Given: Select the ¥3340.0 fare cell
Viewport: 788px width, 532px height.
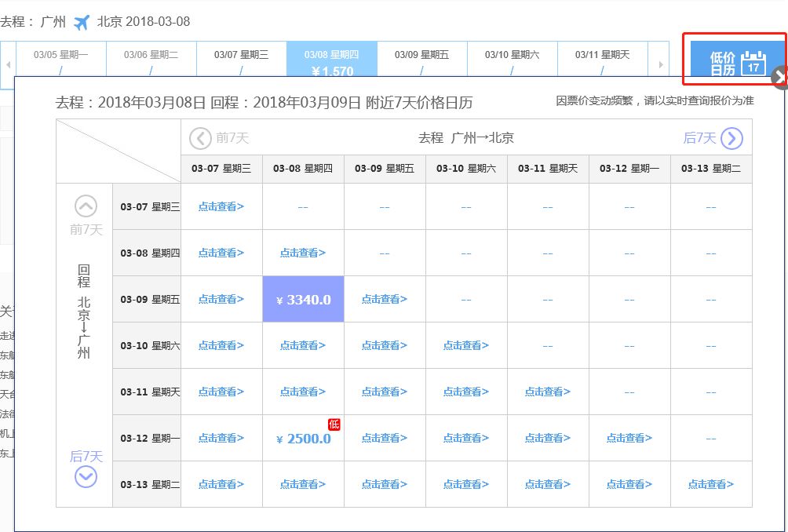Looking at the screenshot, I should tap(303, 299).
